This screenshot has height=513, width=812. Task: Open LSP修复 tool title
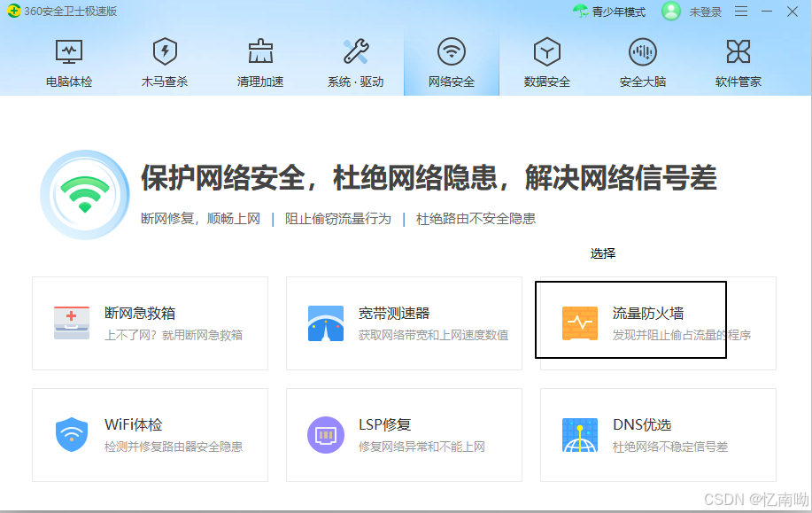385,425
